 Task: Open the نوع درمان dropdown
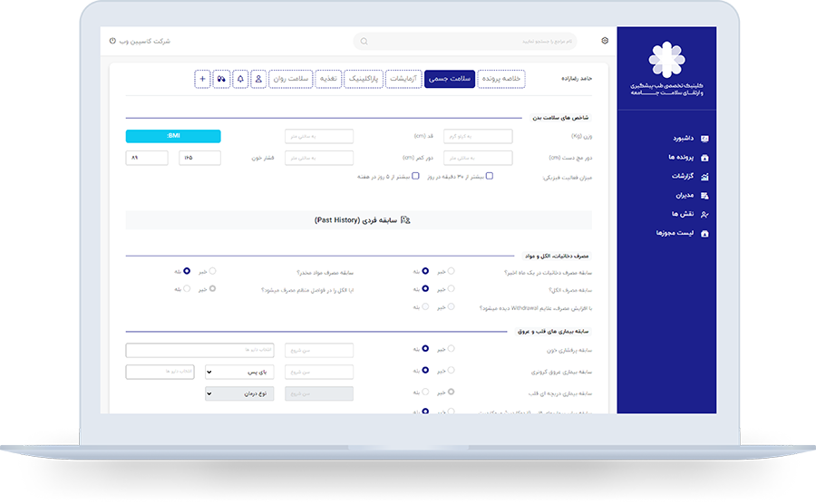click(239, 393)
